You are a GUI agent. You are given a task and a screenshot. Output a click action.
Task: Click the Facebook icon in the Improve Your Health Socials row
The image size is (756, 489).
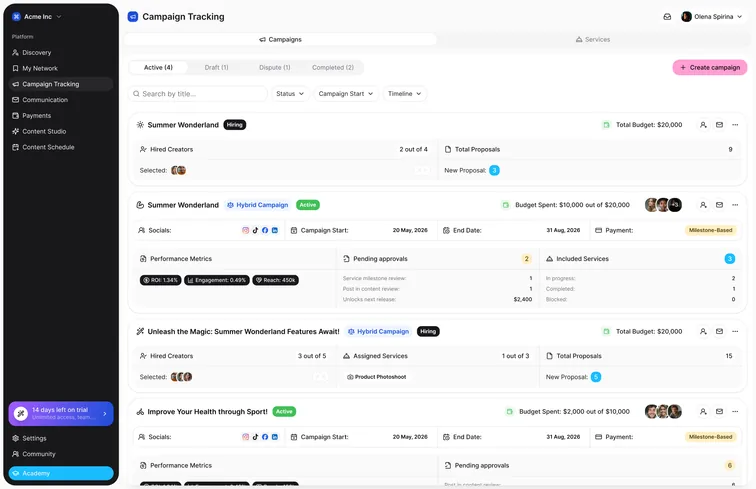pyautogui.click(x=265, y=437)
